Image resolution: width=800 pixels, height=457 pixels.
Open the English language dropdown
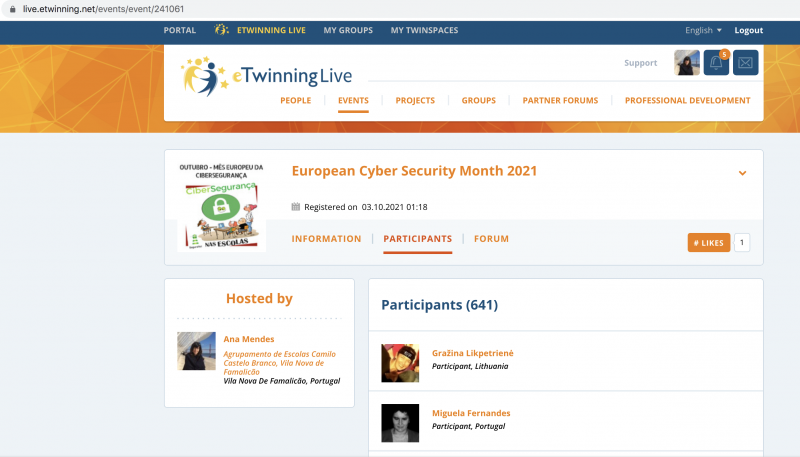pos(703,30)
